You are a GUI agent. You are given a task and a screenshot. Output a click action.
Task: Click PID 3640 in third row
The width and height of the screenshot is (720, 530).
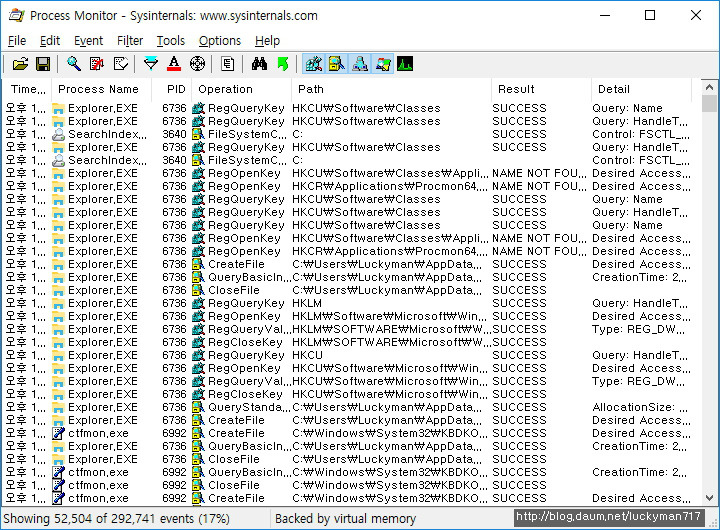point(174,134)
